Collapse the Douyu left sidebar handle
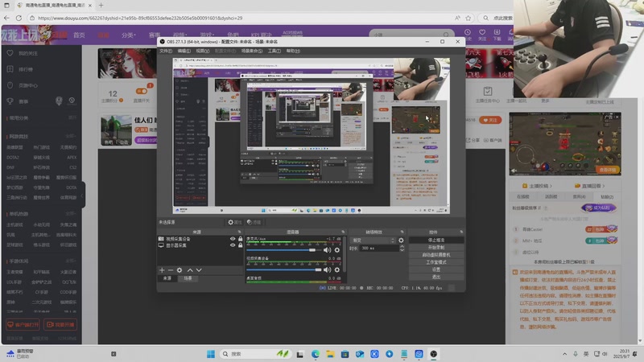 pyautogui.click(x=83, y=195)
